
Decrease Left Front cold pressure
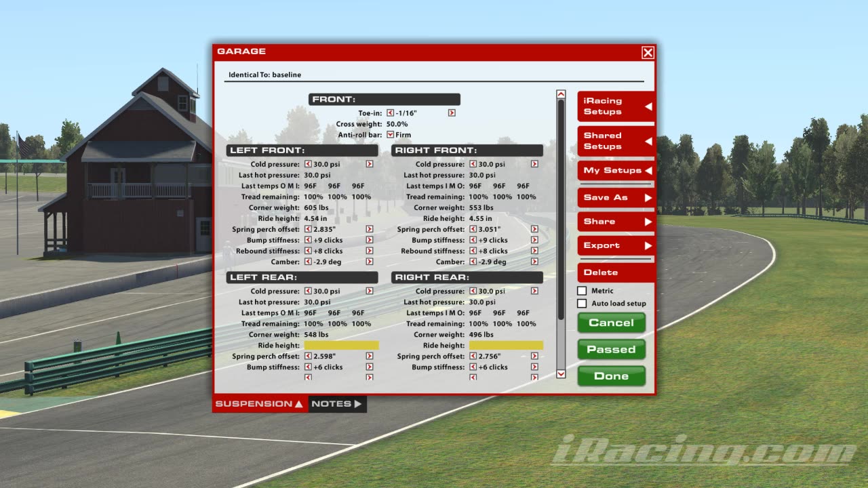point(308,164)
